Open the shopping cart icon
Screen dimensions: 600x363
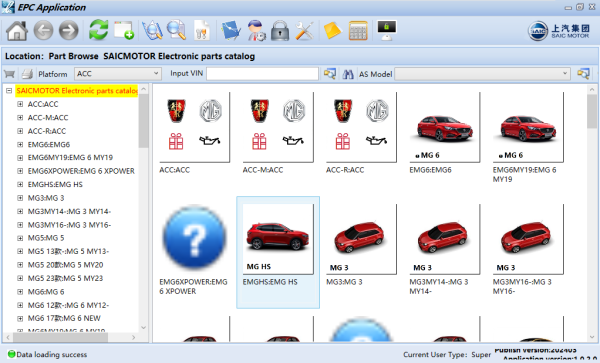point(9,73)
